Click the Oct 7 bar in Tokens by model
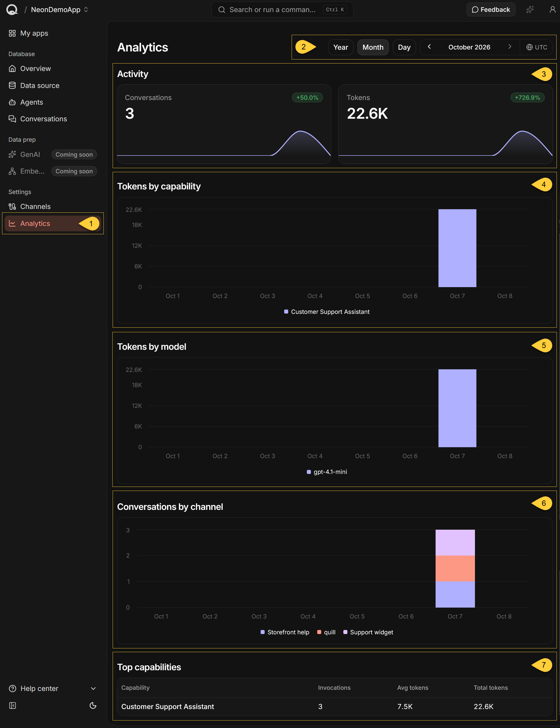 pyautogui.click(x=457, y=408)
